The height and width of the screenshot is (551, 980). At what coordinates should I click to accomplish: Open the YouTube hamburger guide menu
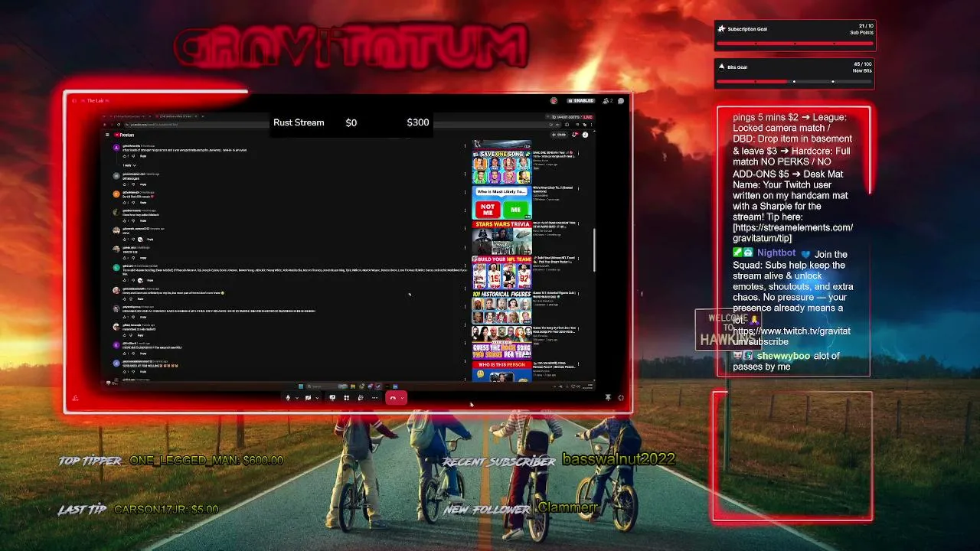107,135
